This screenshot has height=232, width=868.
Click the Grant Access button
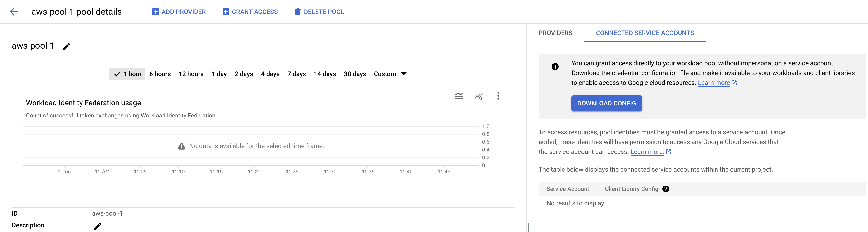click(x=250, y=12)
